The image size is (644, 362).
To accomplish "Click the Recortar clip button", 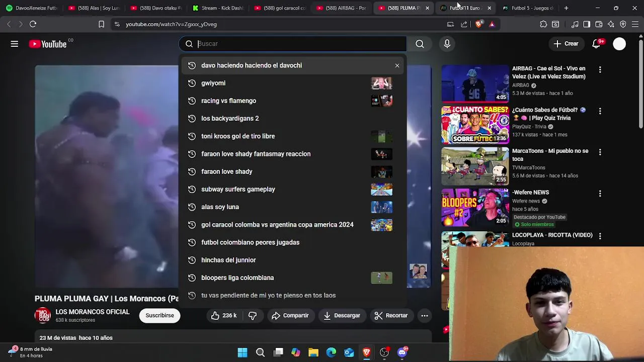I will pos(391,315).
